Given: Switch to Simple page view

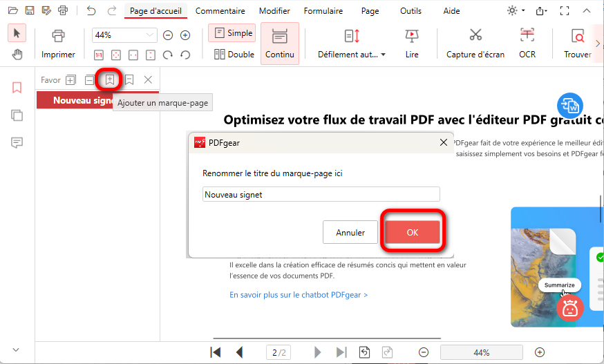Looking at the screenshot, I should [x=232, y=33].
